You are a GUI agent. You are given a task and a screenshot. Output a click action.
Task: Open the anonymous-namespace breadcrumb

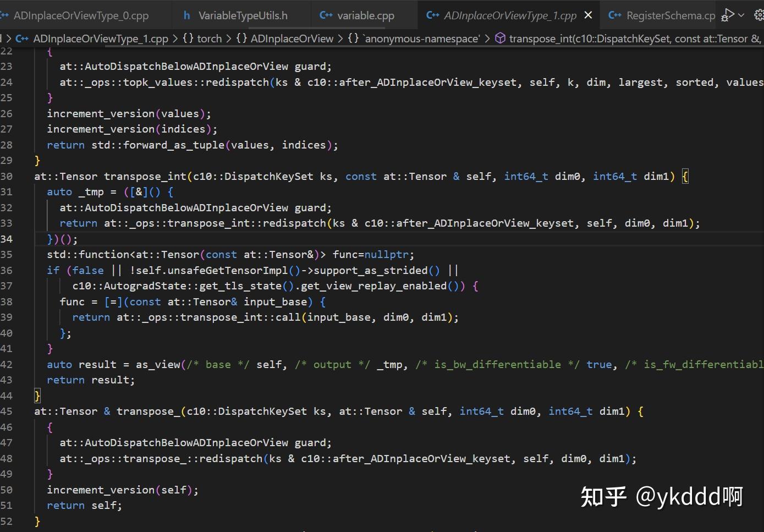point(421,39)
